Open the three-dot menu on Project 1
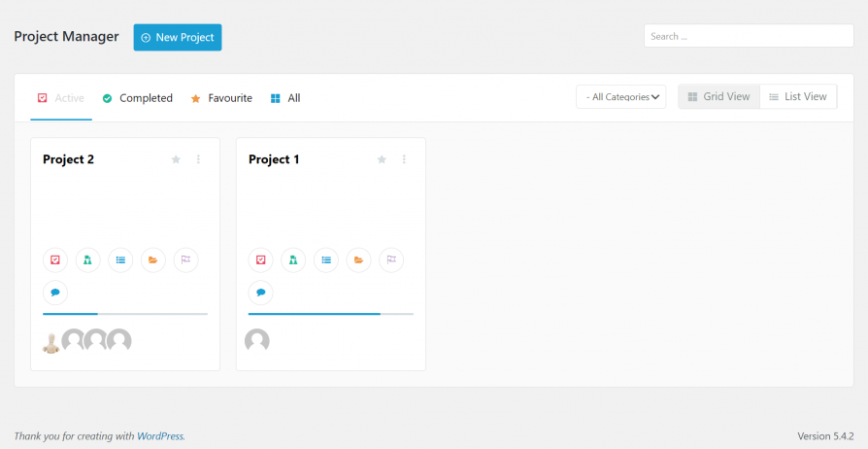Image resolution: width=868 pixels, height=449 pixels. coord(404,159)
